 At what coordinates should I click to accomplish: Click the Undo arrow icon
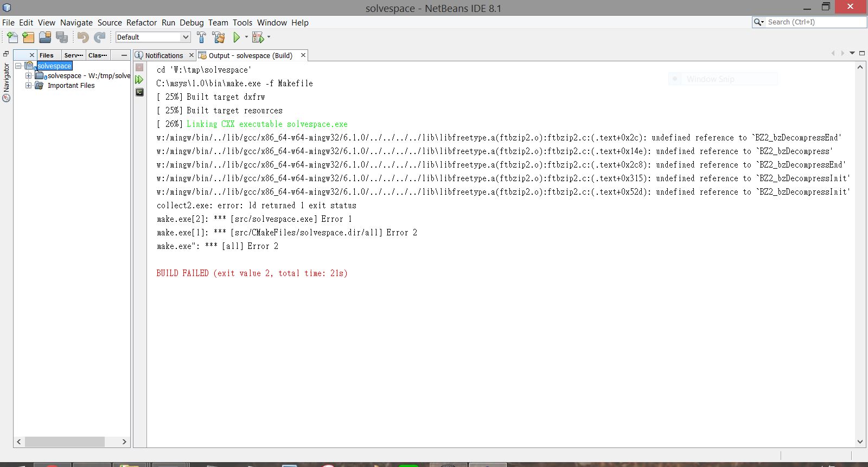[x=83, y=37]
